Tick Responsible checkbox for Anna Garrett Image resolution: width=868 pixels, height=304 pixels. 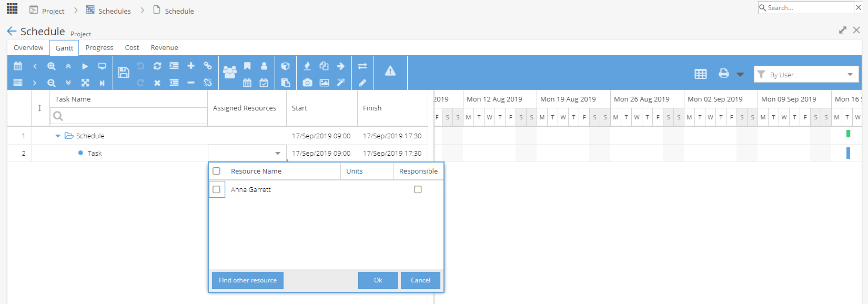[418, 189]
